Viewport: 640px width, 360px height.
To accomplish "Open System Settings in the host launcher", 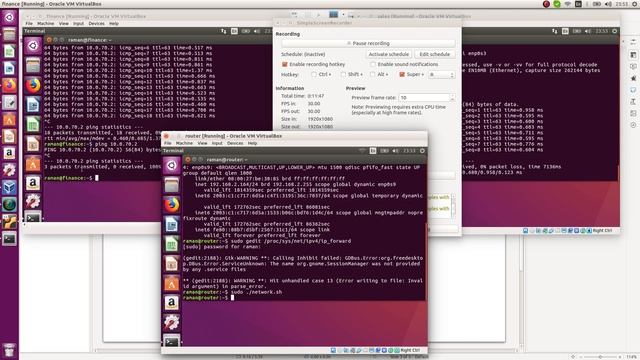I will point(9,170).
